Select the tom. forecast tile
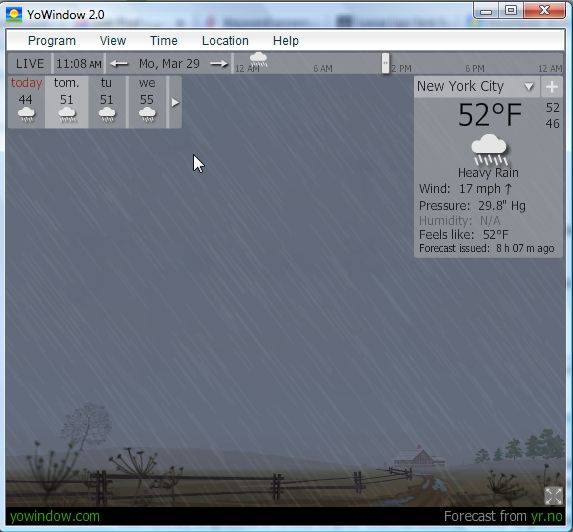 (x=67, y=102)
